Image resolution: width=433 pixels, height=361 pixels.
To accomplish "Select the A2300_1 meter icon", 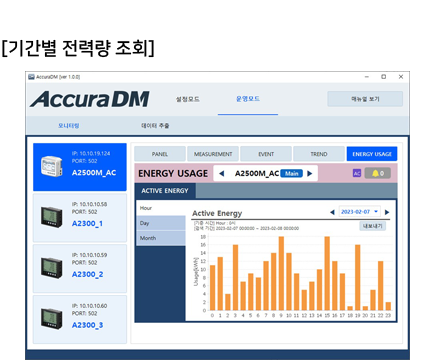I will click(x=52, y=217).
